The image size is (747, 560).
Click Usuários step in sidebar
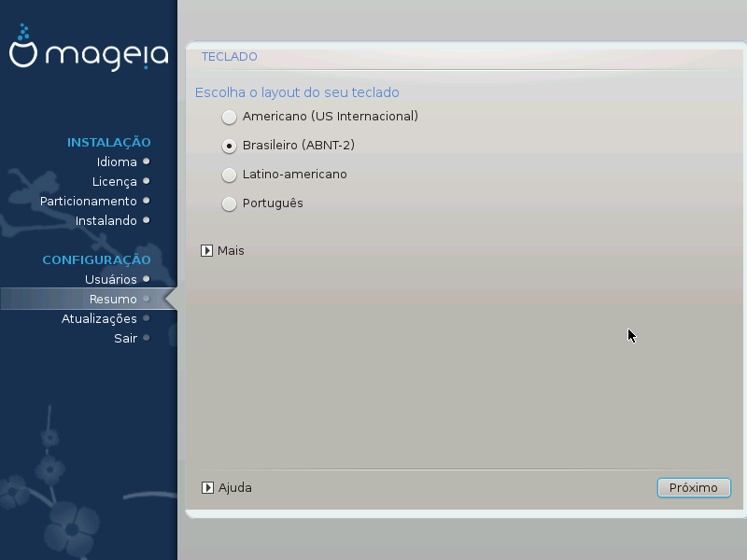pos(111,279)
